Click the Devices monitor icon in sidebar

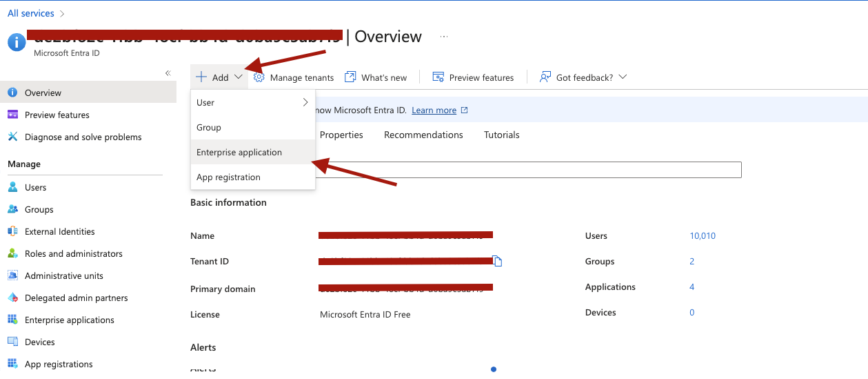(x=12, y=342)
